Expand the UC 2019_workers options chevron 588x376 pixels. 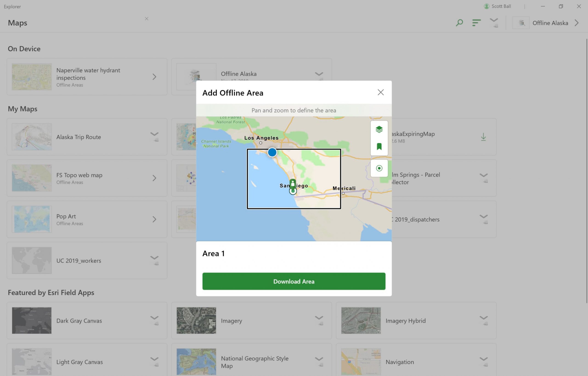point(154,258)
